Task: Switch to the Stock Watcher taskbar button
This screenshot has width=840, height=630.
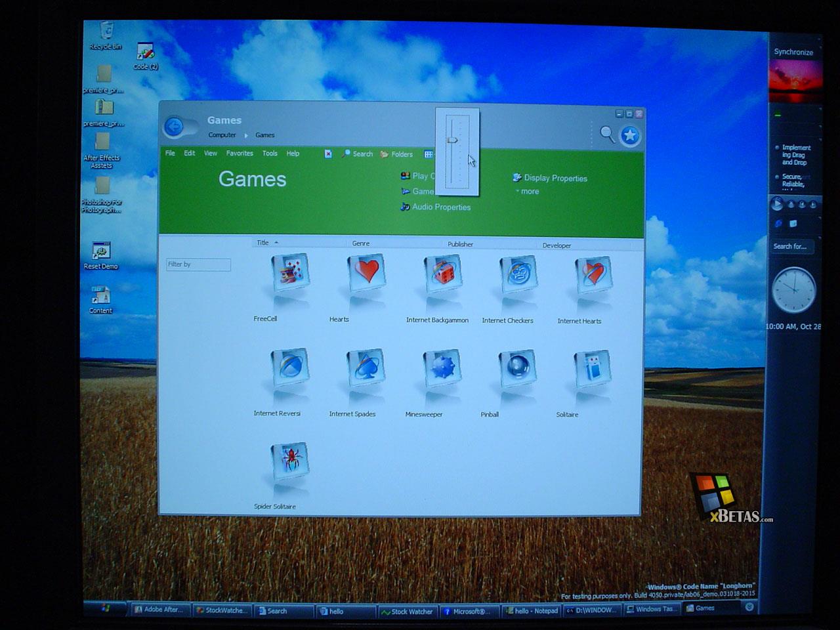Action: [x=407, y=612]
